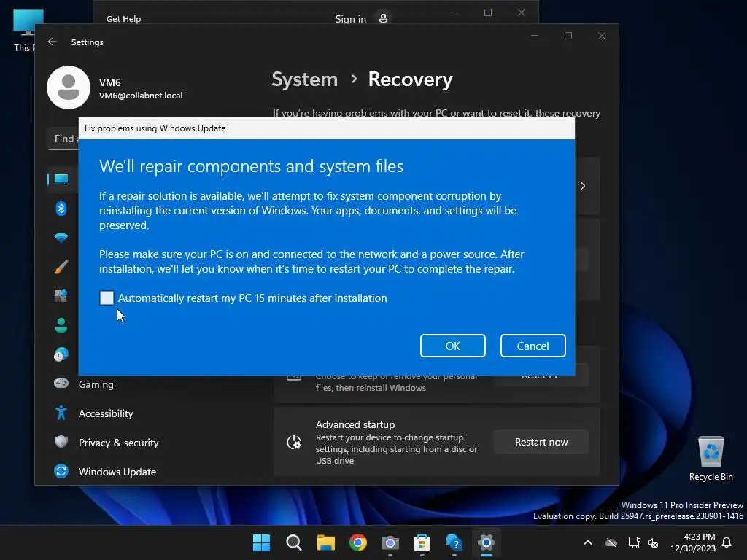Click the Advanced startup heading text

pyautogui.click(x=355, y=425)
